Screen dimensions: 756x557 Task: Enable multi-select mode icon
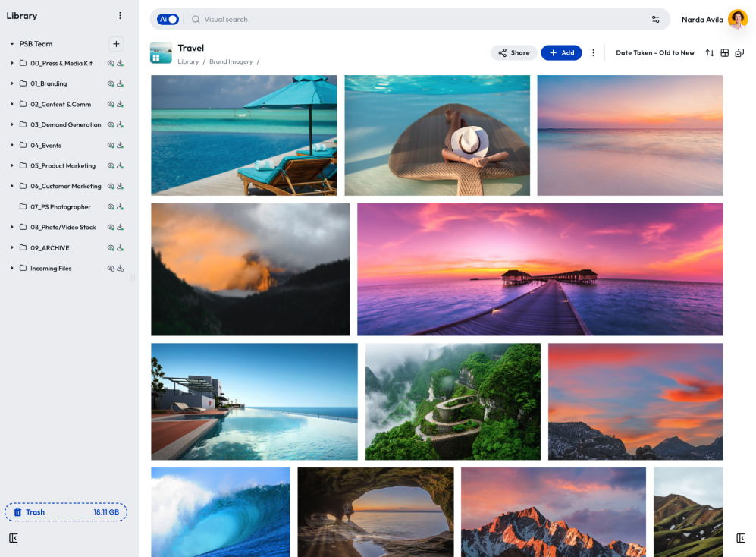click(739, 52)
